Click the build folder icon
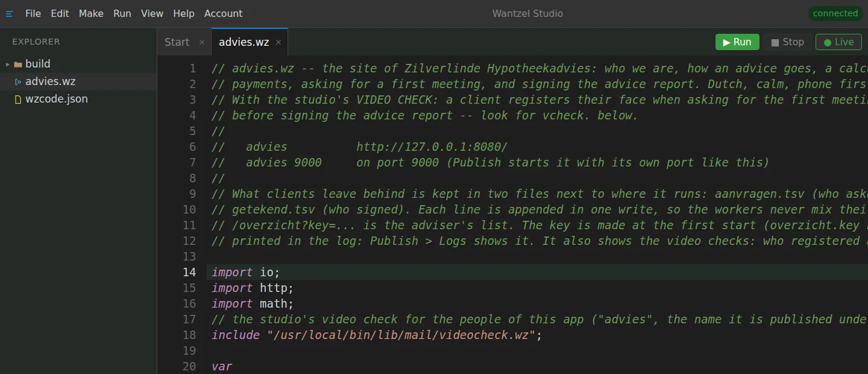Image resolution: width=868 pixels, height=374 pixels. point(18,64)
